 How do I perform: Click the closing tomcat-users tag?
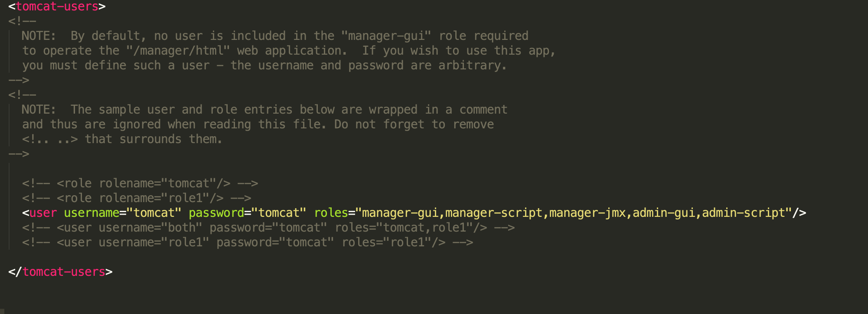coord(60,272)
